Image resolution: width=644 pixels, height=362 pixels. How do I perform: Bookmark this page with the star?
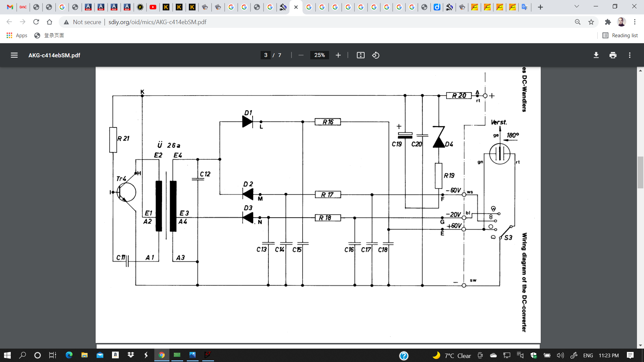click(591, 22)
